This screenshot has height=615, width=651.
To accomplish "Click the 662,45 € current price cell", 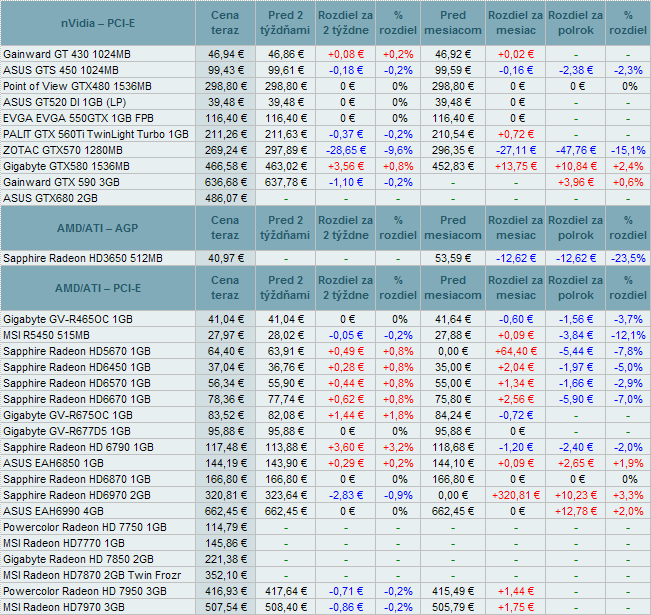I will click(226, 511).
